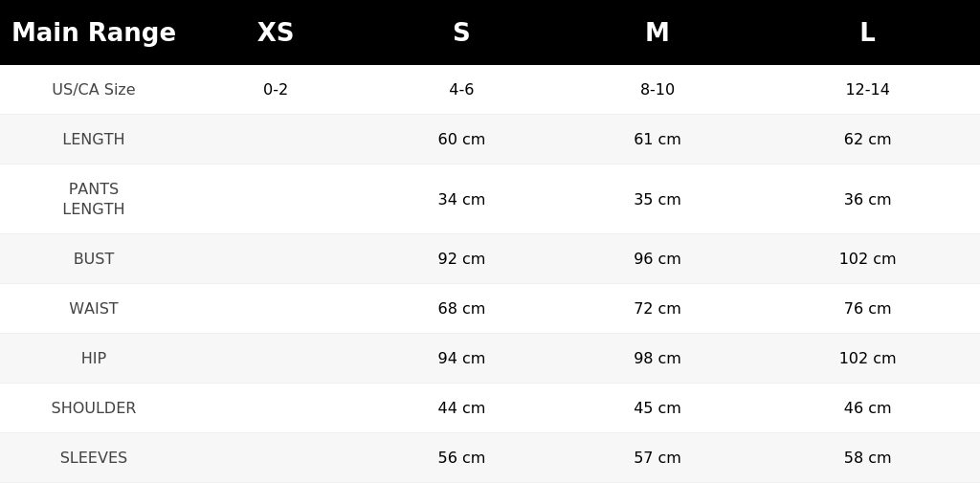Screen dimensions: 980x483
Task: Select the XS column header
Action: [276, 33]
